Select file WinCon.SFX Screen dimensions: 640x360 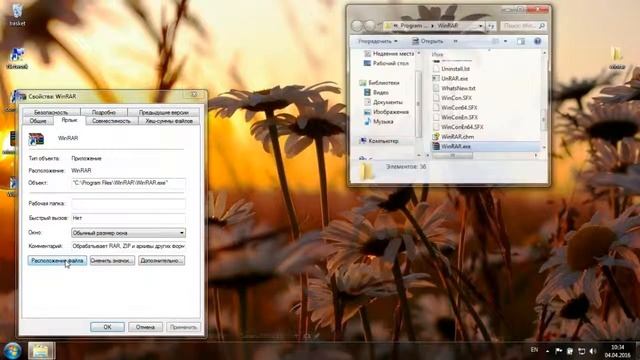point(456,98)
